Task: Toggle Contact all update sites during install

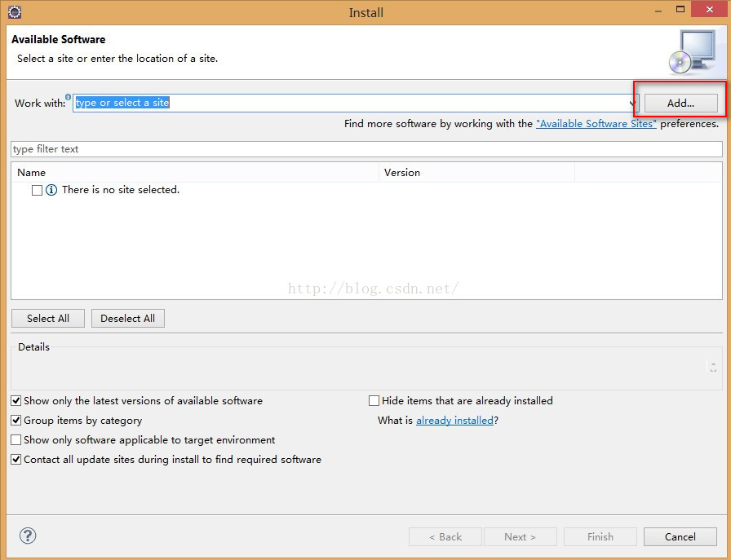Action: coord(16,460)
